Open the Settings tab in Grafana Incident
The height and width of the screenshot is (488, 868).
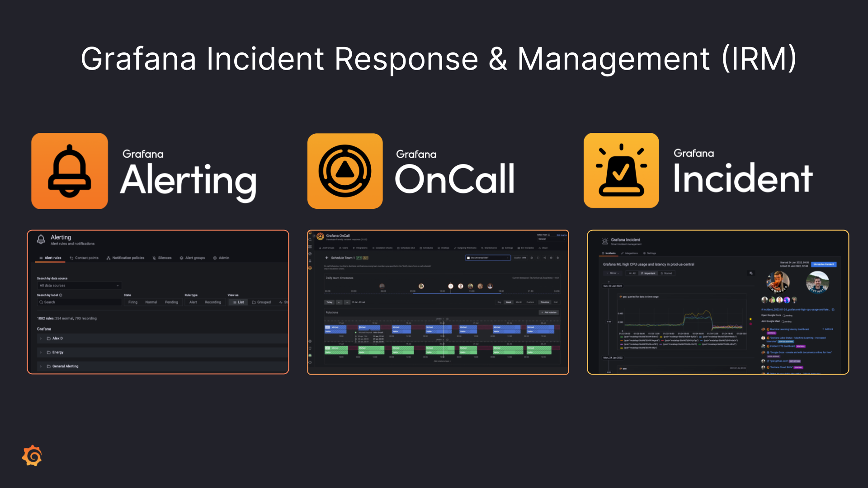649,253
